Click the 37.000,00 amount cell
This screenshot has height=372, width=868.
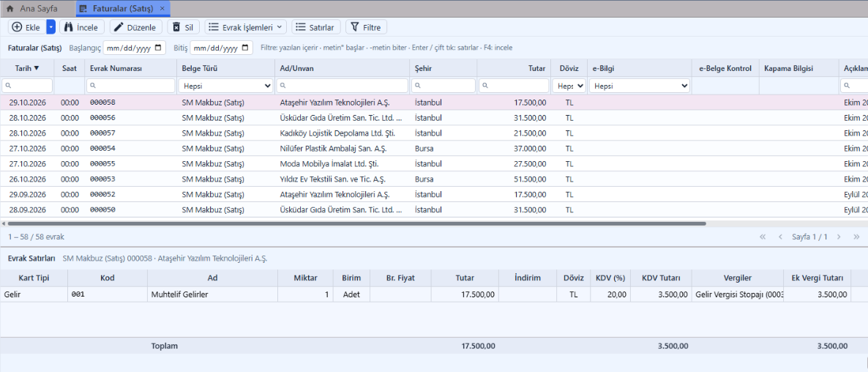(x=514, y=149)
